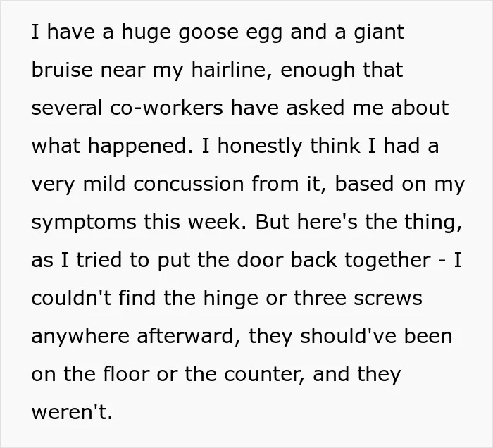Click the word "giant" ending the first line
The image size is (493, 448).
coord(379,32)
